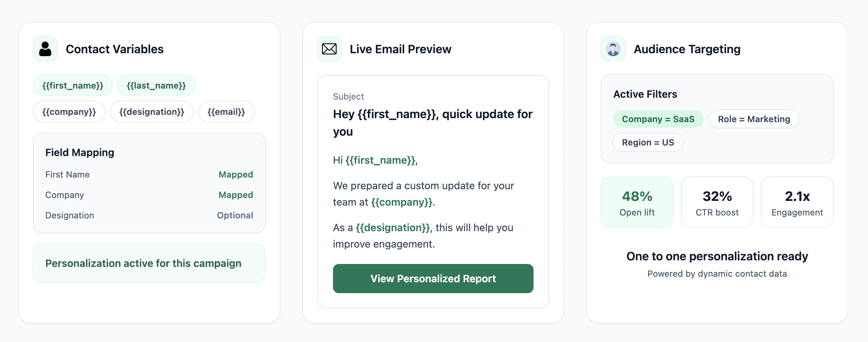868x342 pixels.
Task: Click the Audience Targeting avatar icon
Action: point(612,48)
